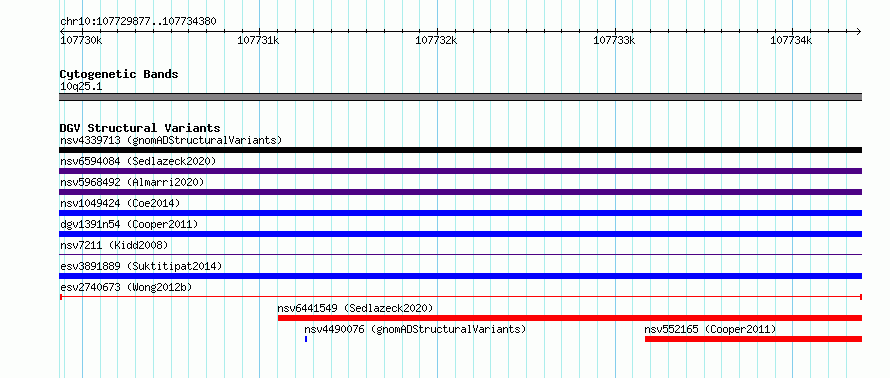Open variant nsv6594084 (Sedlazeck2020) label

coord(138,161)
